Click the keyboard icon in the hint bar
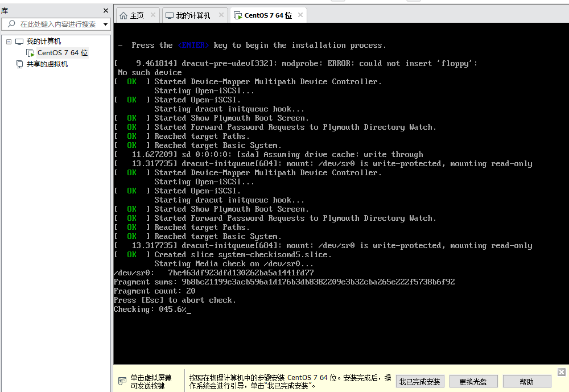Screen dimensions: 569x392 pos(122,381)
